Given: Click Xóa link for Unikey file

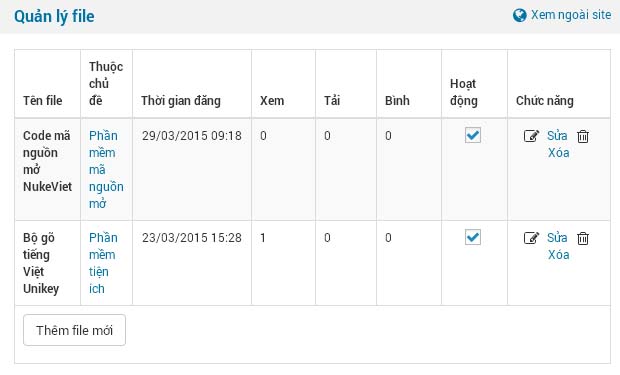Looking at the screenshot, I should pos(558,255).
